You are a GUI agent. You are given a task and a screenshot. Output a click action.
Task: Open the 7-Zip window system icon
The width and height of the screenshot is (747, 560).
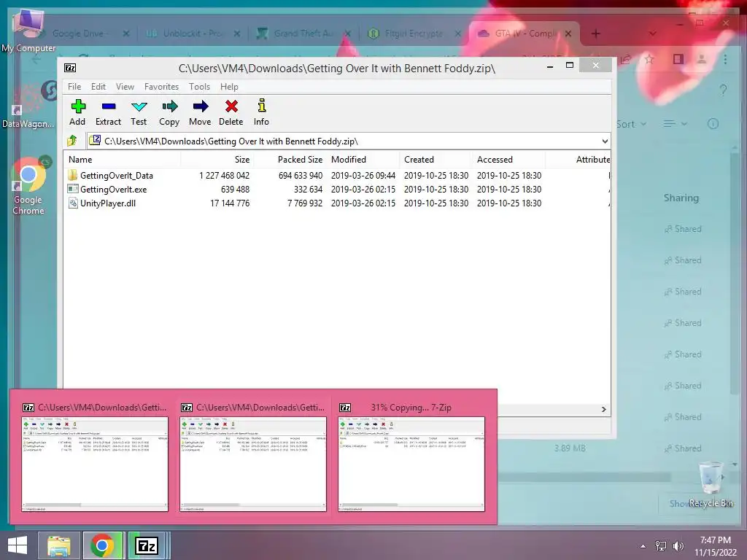tap(70, 68)
